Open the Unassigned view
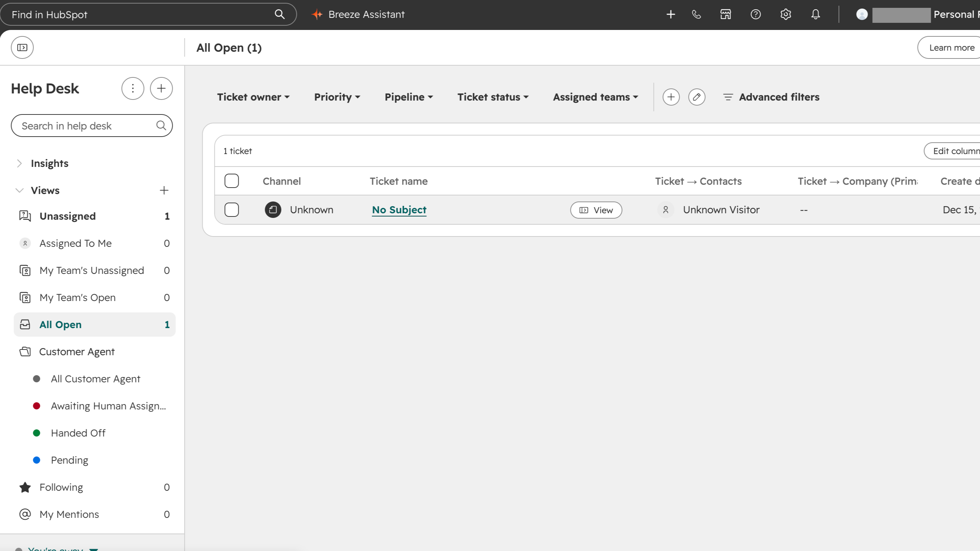 coord(95,216)
